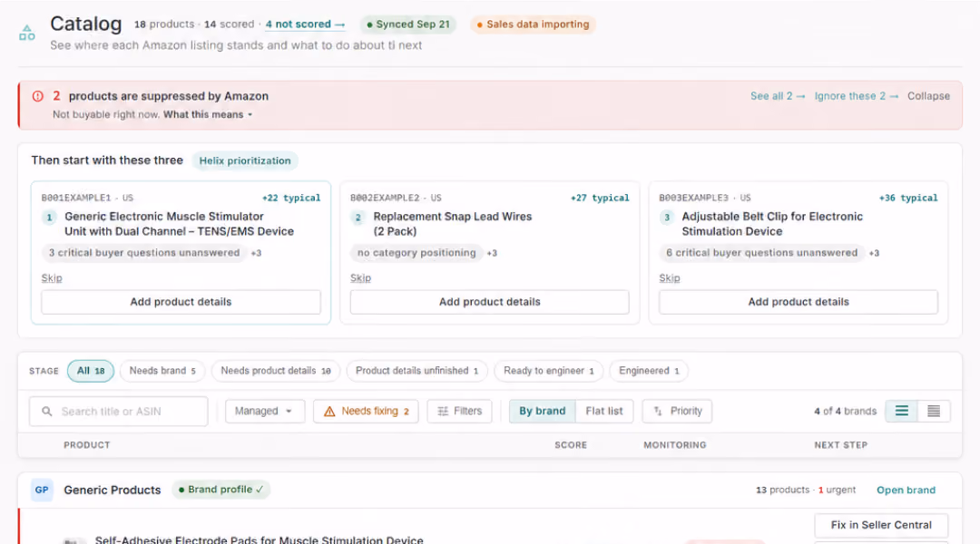Switch to By brand grouping
The width and height of the screenshot is (980, 544).
pos(542,411)
